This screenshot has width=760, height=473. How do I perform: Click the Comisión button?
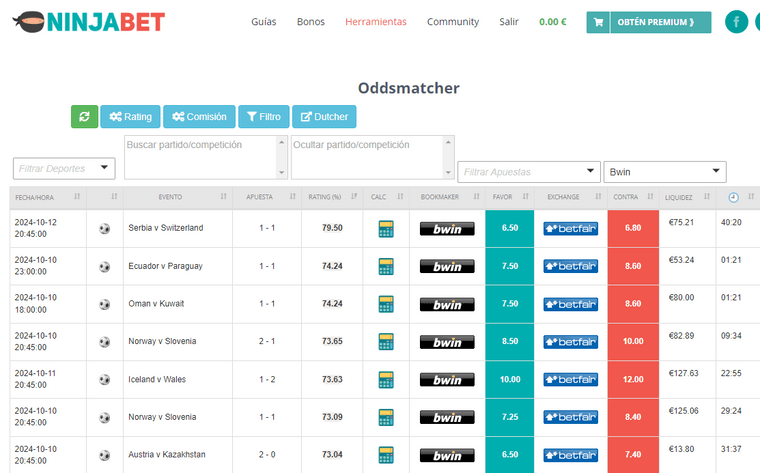pyautogui.click(x=199, y=117)
